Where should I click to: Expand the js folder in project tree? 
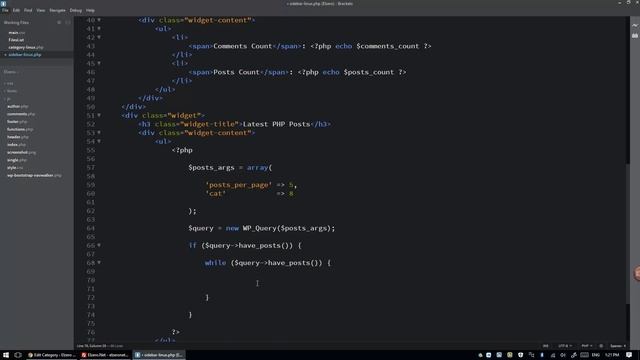(x=8, y=99)
